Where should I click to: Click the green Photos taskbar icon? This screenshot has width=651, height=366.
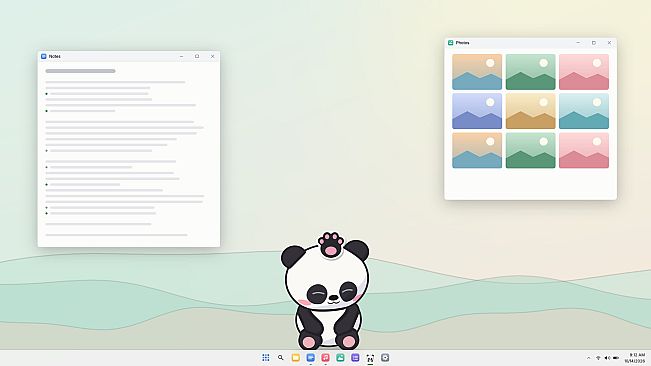tap(340, 358)
